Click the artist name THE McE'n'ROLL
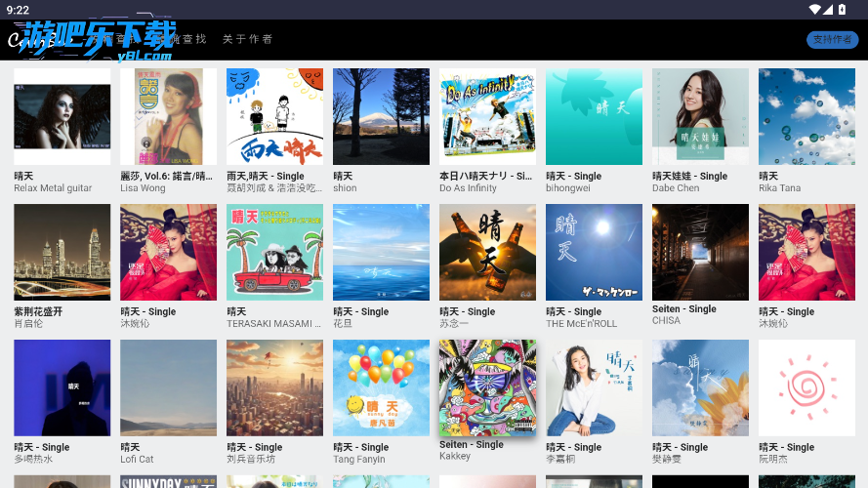The image size is (868, 488). (x=581, y=324)
